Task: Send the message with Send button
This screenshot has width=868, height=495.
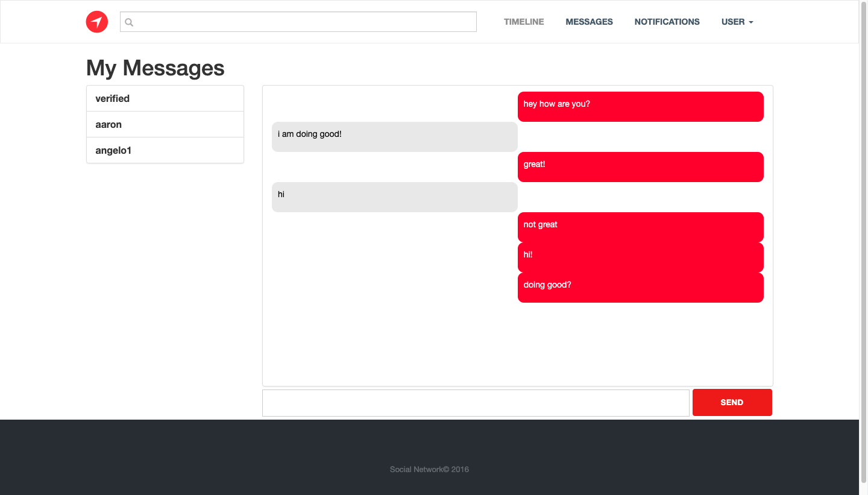Action: (732, 402)
